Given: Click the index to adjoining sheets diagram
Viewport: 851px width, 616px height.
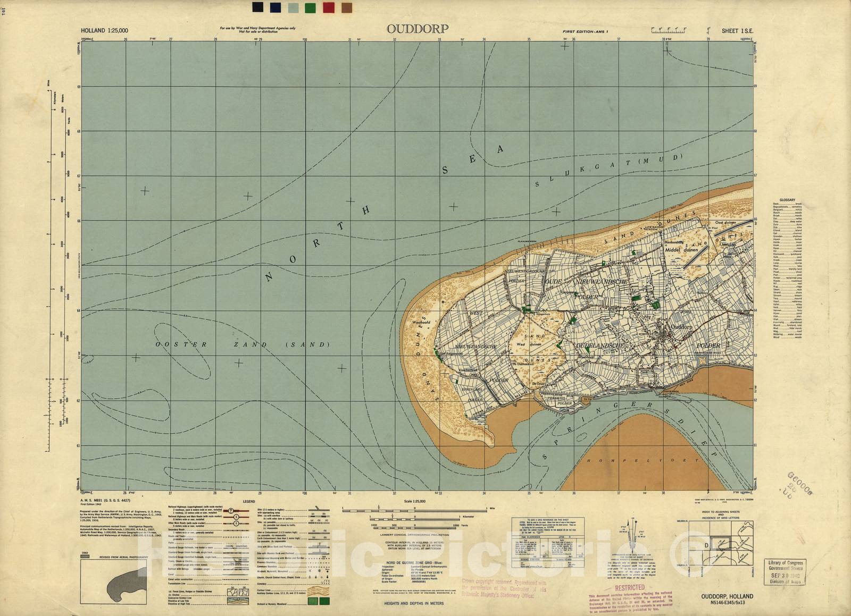Looking at the screenshot, I should [720, 542].
